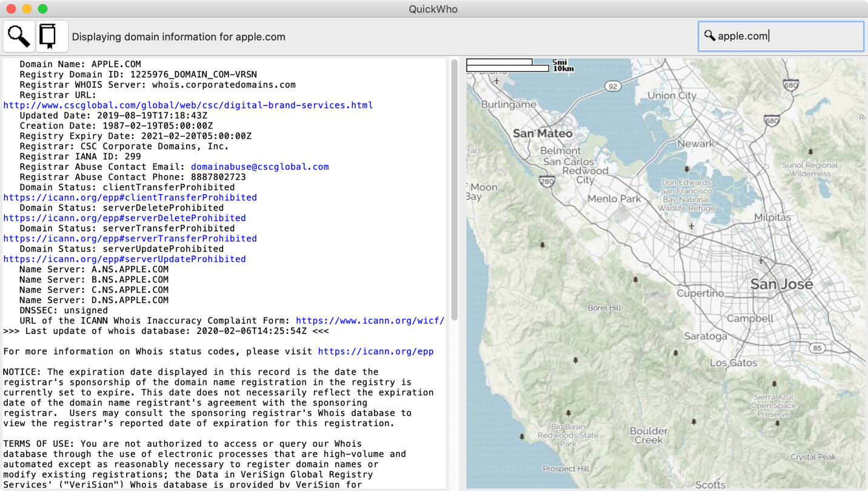Screen dimensions: 868x491
Task: Open the cscglobal.com digital-brand-services link
Action: click(x=188, y=105)
